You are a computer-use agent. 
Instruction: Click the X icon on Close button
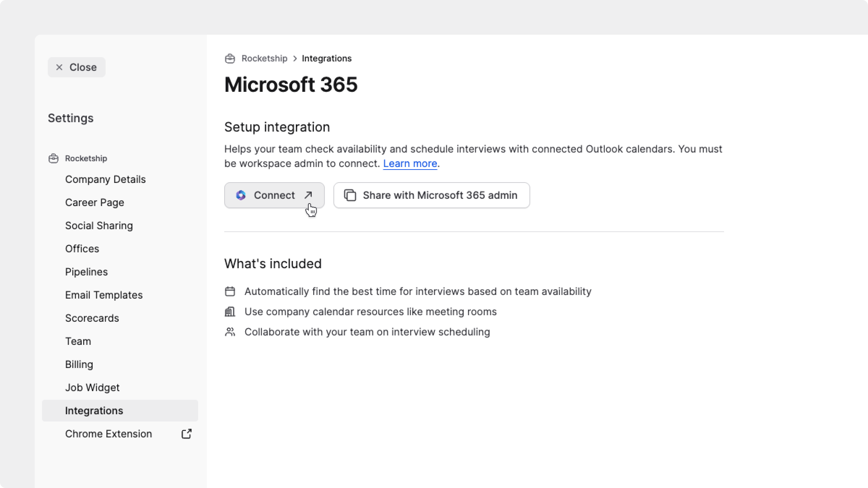[x=59, y=67]
